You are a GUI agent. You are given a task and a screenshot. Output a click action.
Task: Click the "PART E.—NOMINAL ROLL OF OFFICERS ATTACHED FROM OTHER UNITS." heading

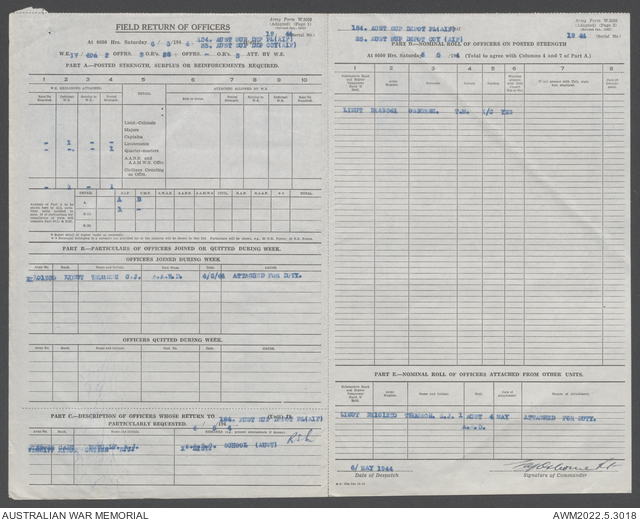(x=479, y=374)
